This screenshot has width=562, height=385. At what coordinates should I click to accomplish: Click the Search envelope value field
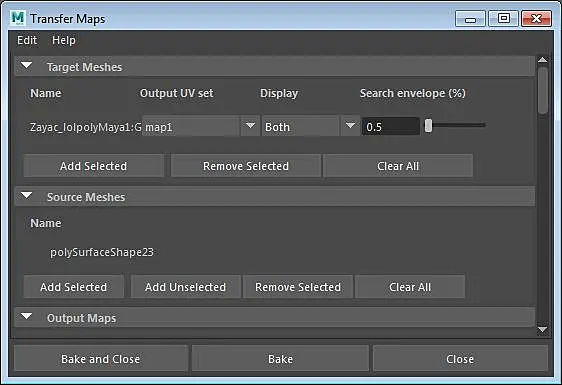[x=391, y=127]
